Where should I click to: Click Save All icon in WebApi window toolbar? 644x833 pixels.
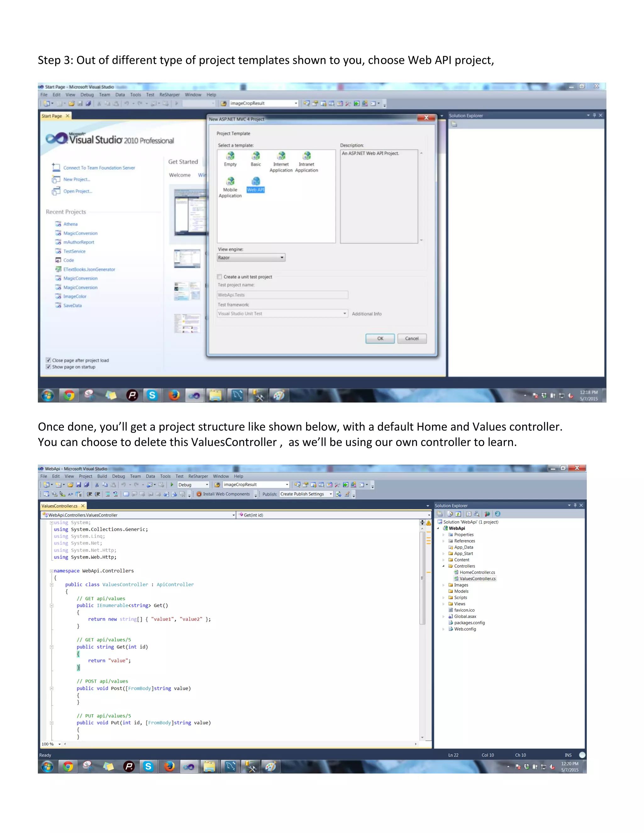coord(86,485)
